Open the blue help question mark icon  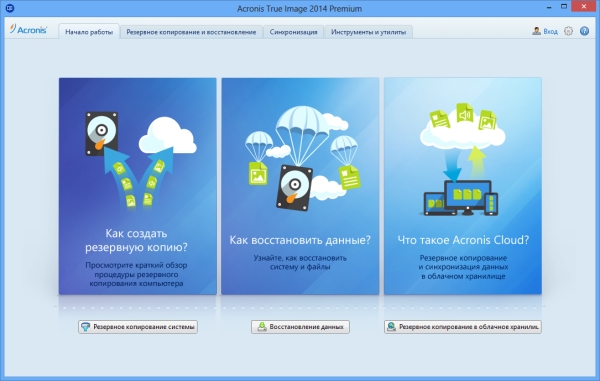coord(584,31)
